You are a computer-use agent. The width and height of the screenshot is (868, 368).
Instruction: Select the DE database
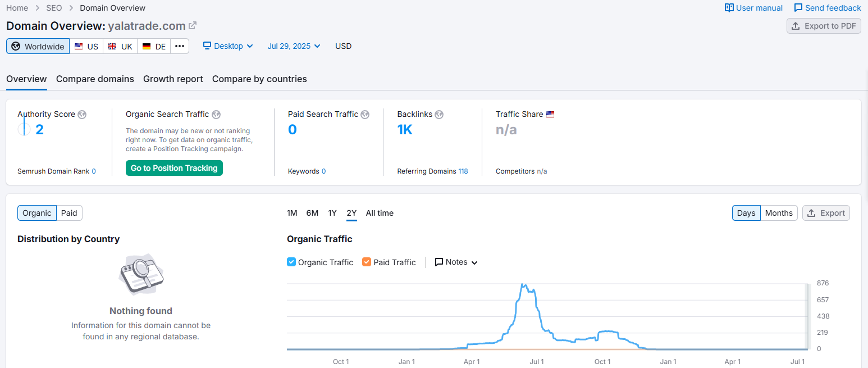(x=154, y=46)
